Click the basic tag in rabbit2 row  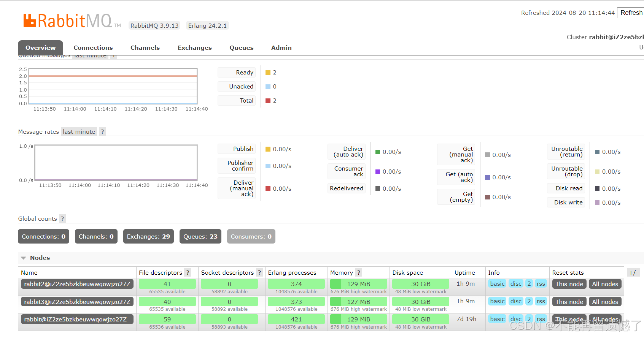coord(497,283)
